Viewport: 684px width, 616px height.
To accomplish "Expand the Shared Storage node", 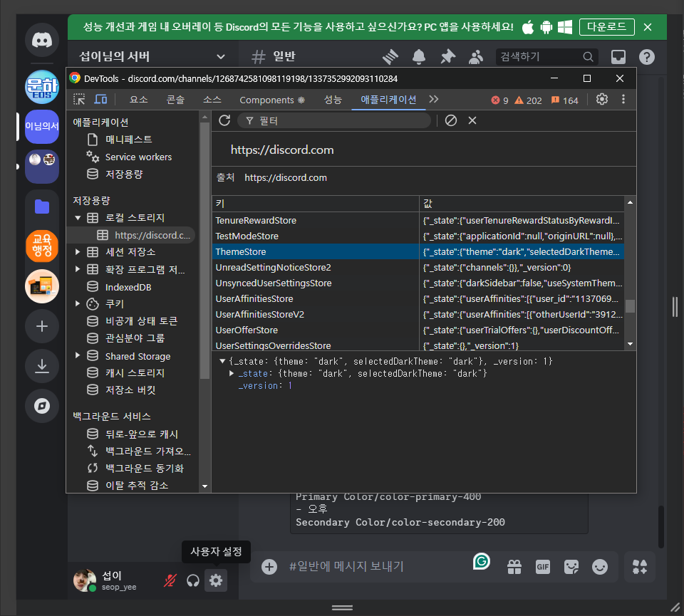I will 78,355.
